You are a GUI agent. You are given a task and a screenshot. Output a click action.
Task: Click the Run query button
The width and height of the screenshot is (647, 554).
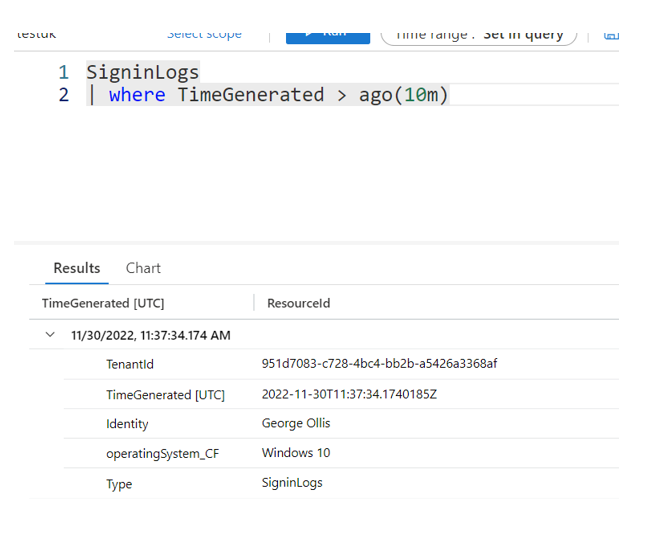[x=327, y=34]
